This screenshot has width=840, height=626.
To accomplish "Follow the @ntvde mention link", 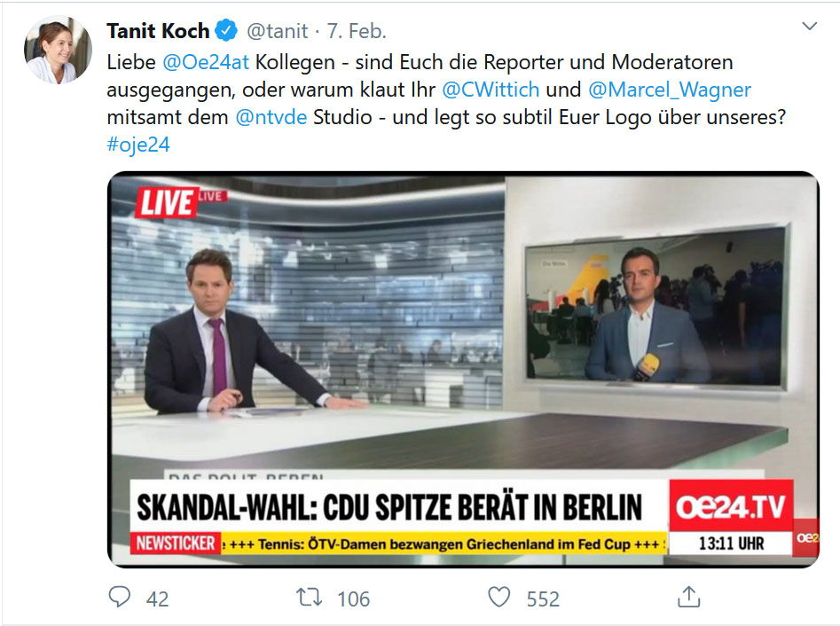I will pos(271,117).
